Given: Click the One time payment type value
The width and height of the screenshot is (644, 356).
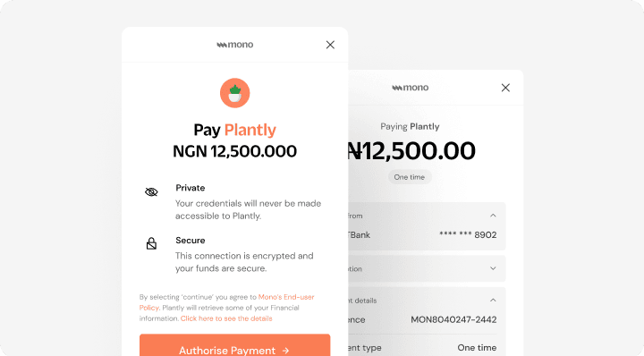Looking at the screenshot, I should click(x=477, y=347).
